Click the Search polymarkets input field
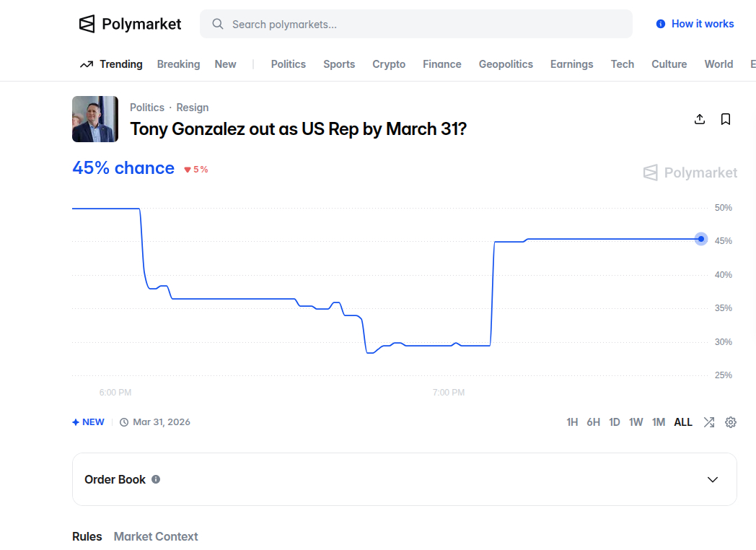 point(426,24)
